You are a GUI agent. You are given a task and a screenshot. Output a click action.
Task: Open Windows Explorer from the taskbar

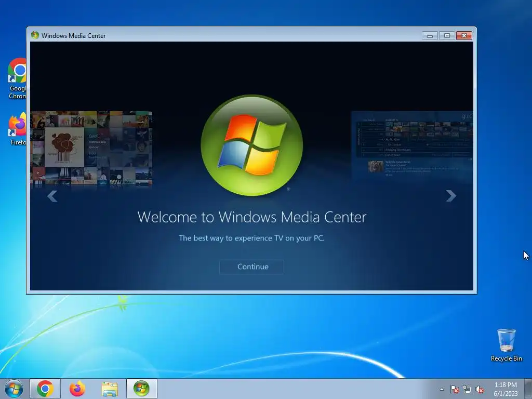pos(110,389)
